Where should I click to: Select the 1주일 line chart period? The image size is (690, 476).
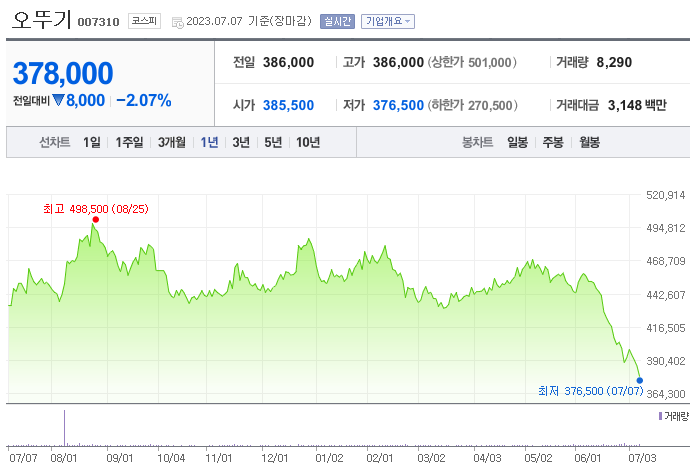click(x=129, y=142)
